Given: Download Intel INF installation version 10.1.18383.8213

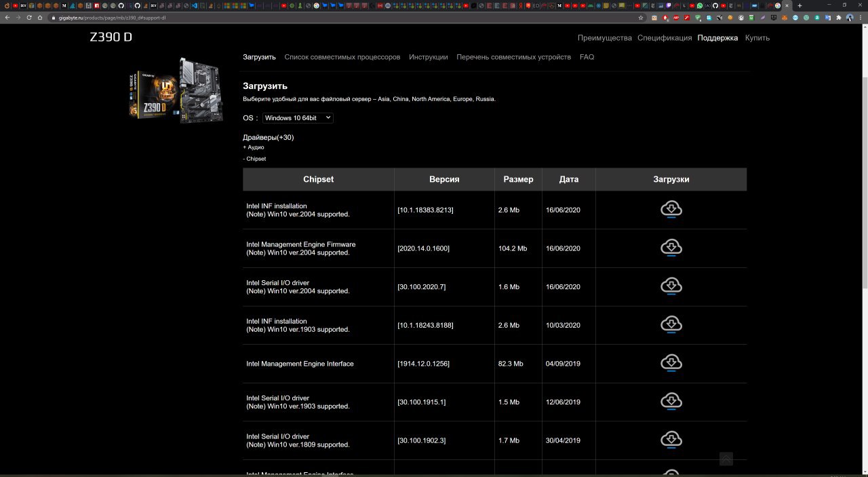Looking at the screenshot, I should coord(671,210).
